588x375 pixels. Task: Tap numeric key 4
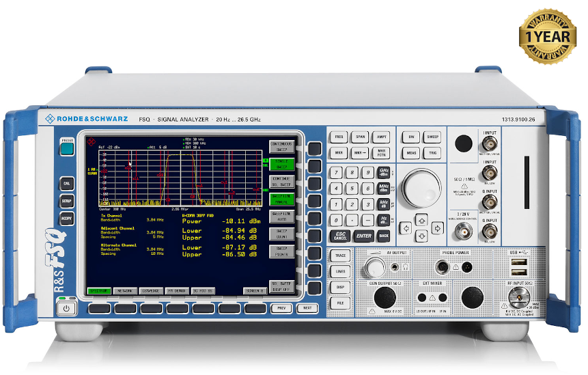pyautogui.click(x=336, y=189)
